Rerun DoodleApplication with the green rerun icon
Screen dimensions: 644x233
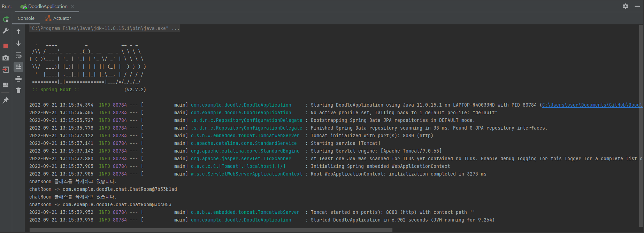point(6,19)
